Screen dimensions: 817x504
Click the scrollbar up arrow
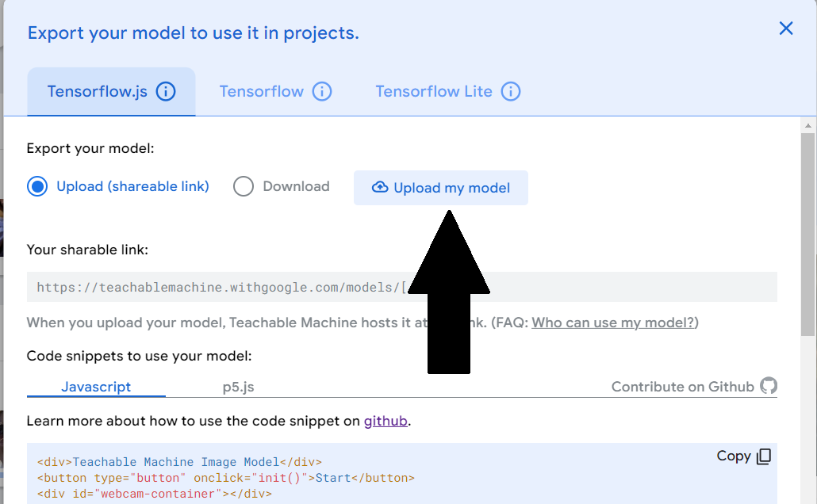click(807, 125)
